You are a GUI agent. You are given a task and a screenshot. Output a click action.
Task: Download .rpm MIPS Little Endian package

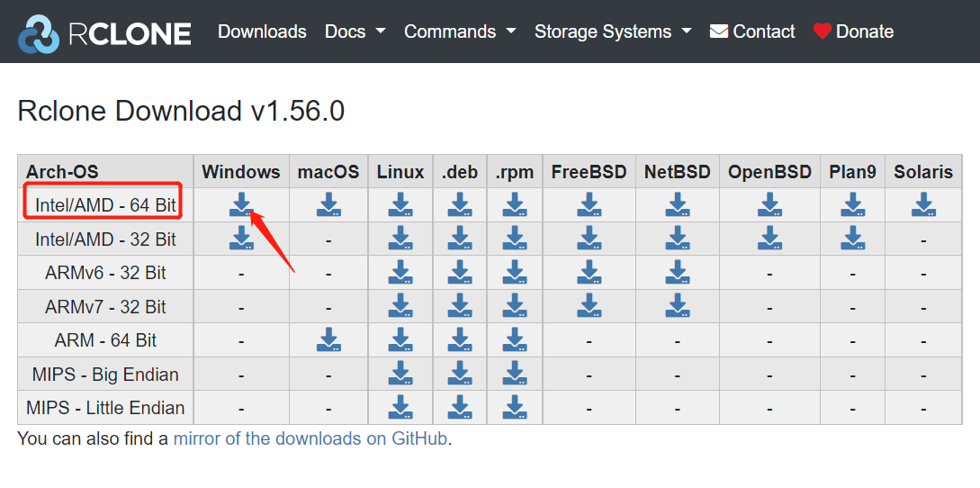(515, 407)
